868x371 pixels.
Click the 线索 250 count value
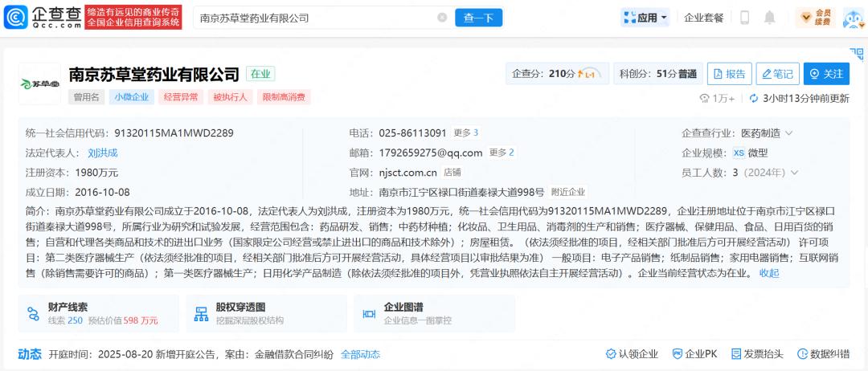75,320
